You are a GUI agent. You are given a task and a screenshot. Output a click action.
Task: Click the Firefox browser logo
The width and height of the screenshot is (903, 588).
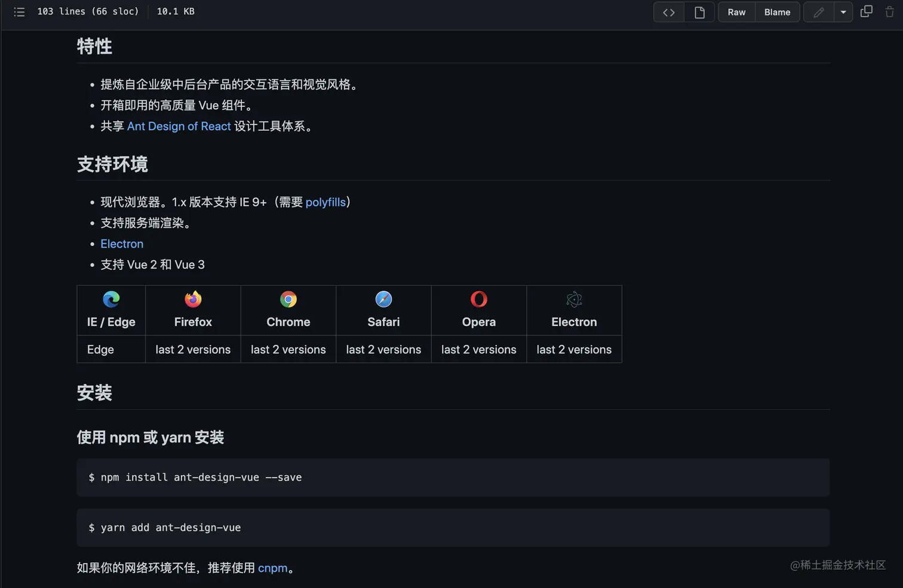pos(193,299)
